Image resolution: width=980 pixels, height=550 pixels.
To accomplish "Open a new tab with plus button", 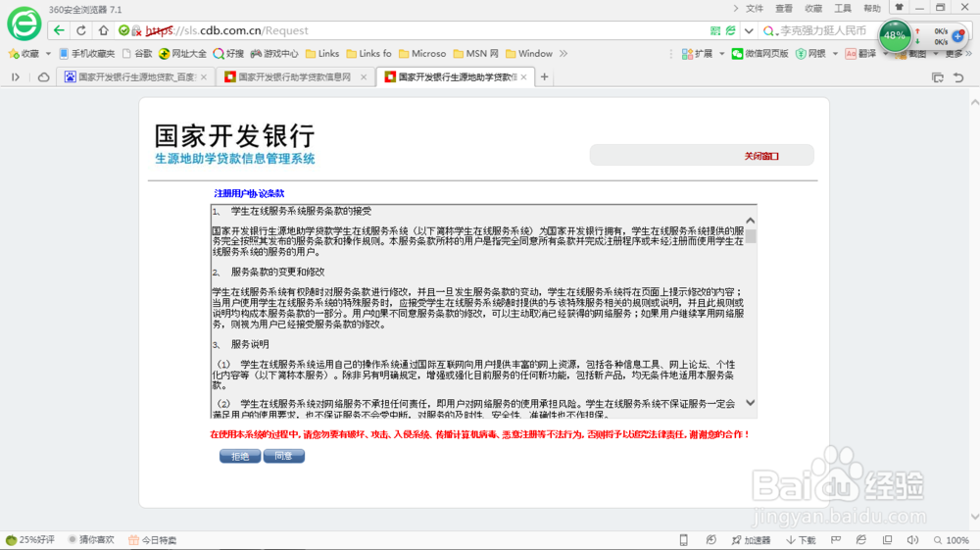I will coord(544,76).
